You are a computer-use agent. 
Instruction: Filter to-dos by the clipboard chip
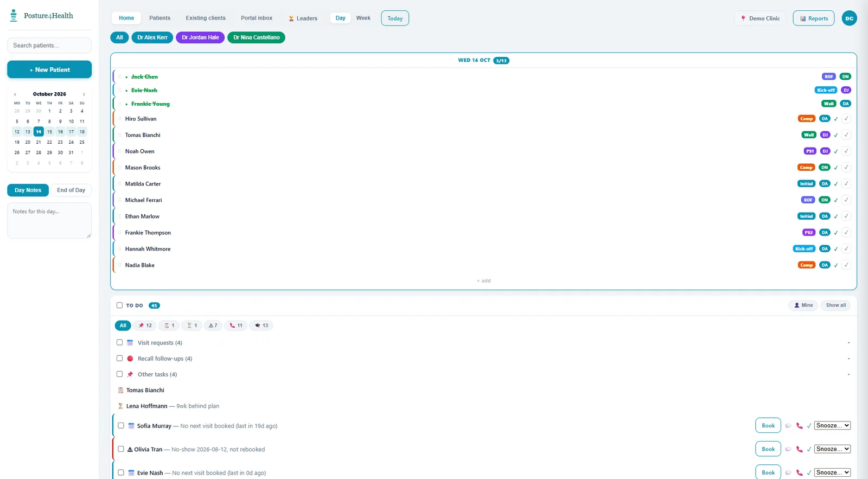coord(169,325)
